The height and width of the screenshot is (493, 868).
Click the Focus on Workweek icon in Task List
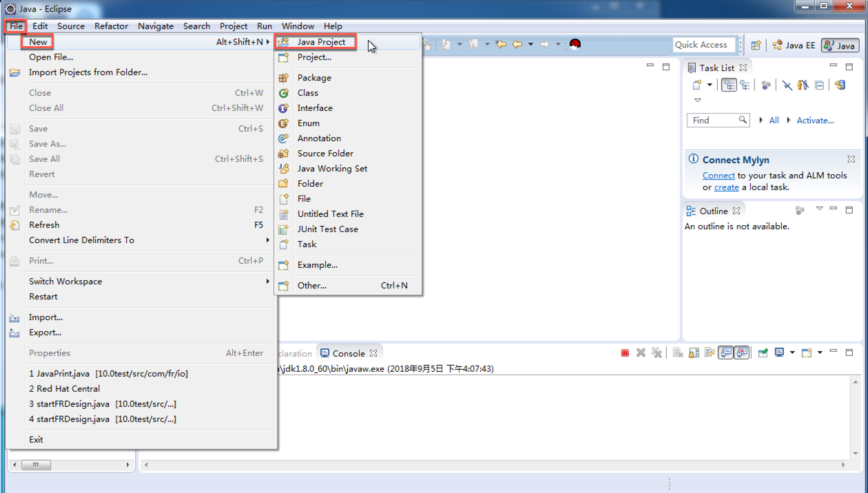click(766, 85)
